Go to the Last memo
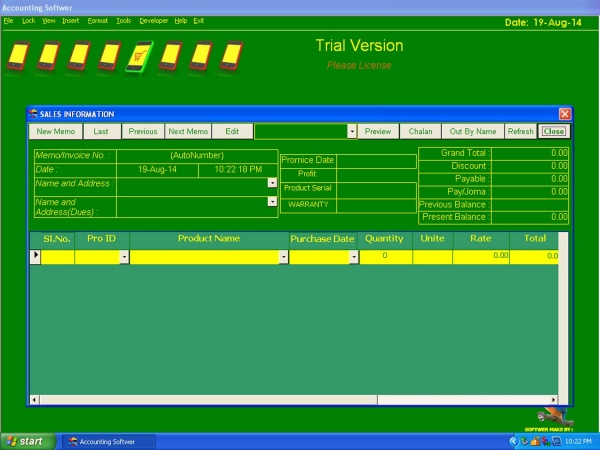This screenshot has width=600, height=450. click(x=101, y=131)
